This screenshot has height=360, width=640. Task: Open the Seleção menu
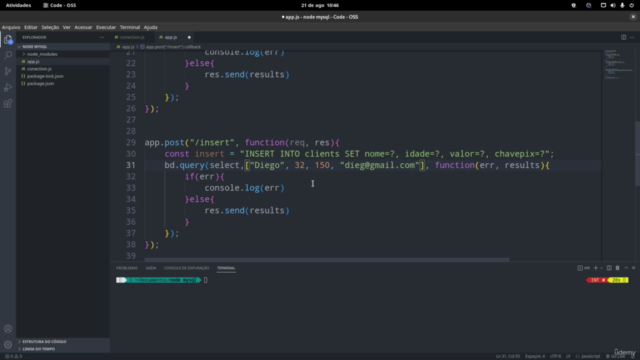pyautogui.click(x=50, y=27)
